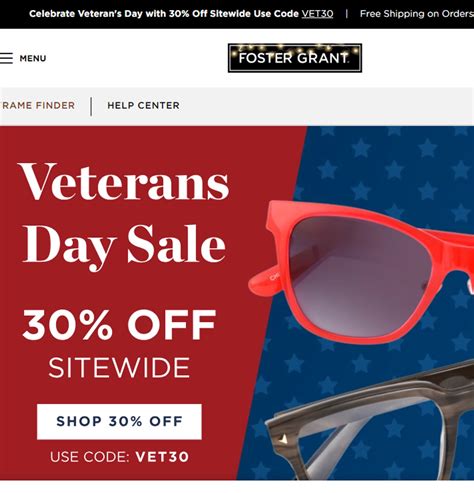Click the SITEWIDE text on banner
This screenshot has height=493, width=474.
pos(119,368)
